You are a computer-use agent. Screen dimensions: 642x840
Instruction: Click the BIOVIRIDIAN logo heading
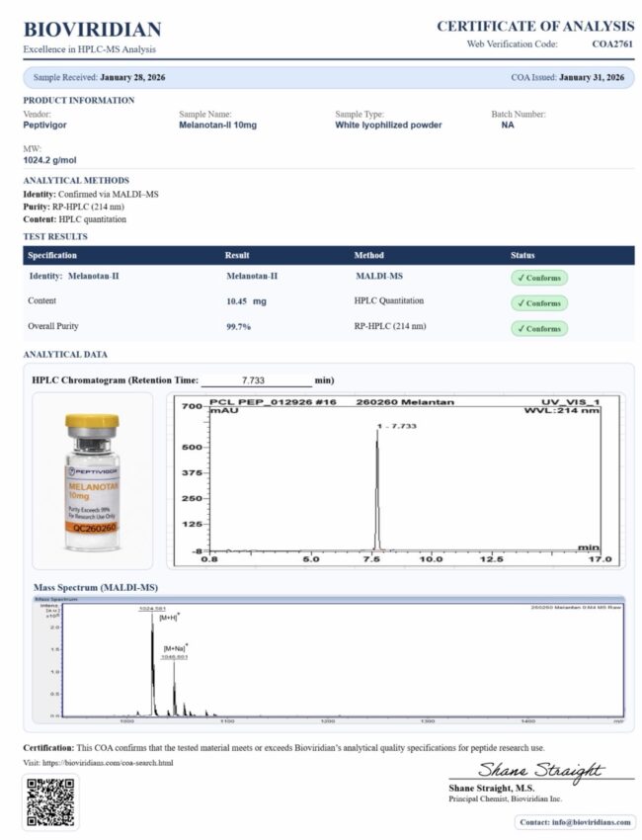coord(92,30)
